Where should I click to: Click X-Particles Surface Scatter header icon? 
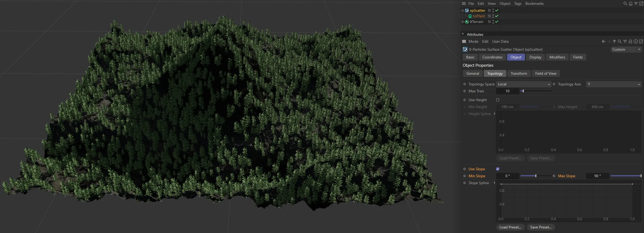465,49
